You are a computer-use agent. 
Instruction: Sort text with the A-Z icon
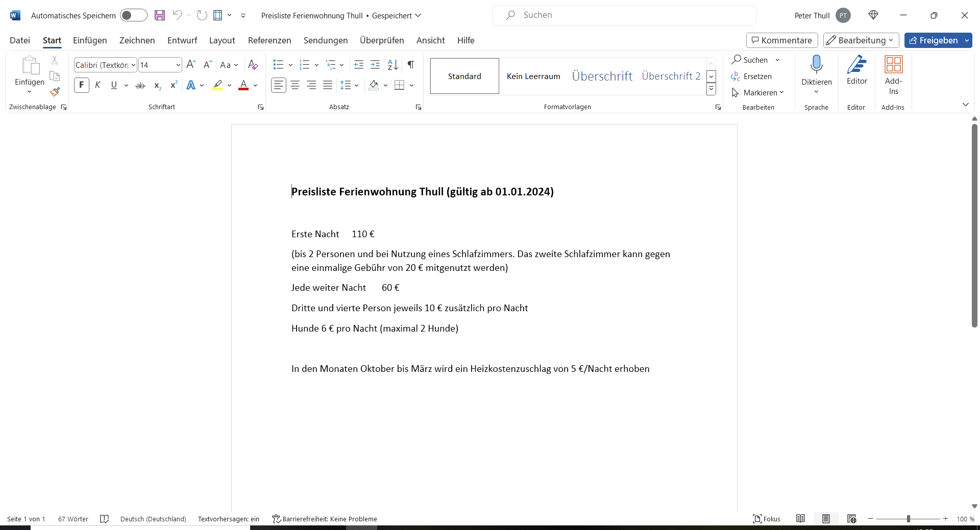click(x=393, y=65)
